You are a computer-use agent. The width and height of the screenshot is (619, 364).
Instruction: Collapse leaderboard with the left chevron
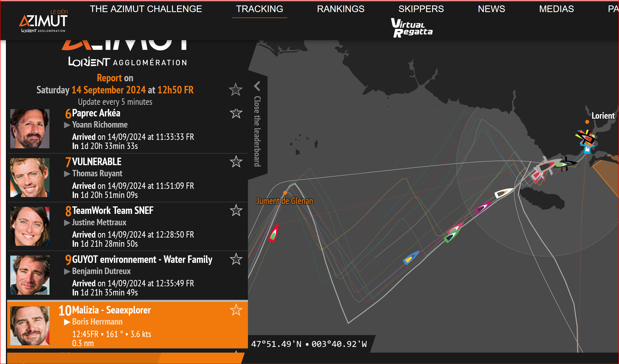pyautogui.click(x=257, y=86)
